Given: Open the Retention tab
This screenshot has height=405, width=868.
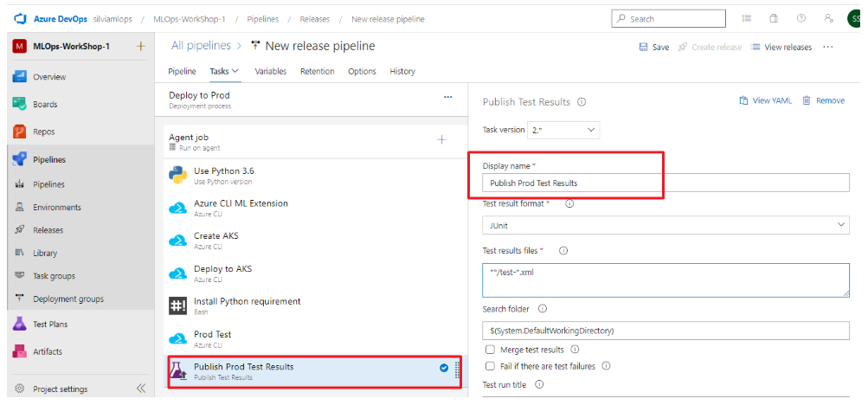Looking at the screenshot, I should pyautogui.click(x=317, y=72).
